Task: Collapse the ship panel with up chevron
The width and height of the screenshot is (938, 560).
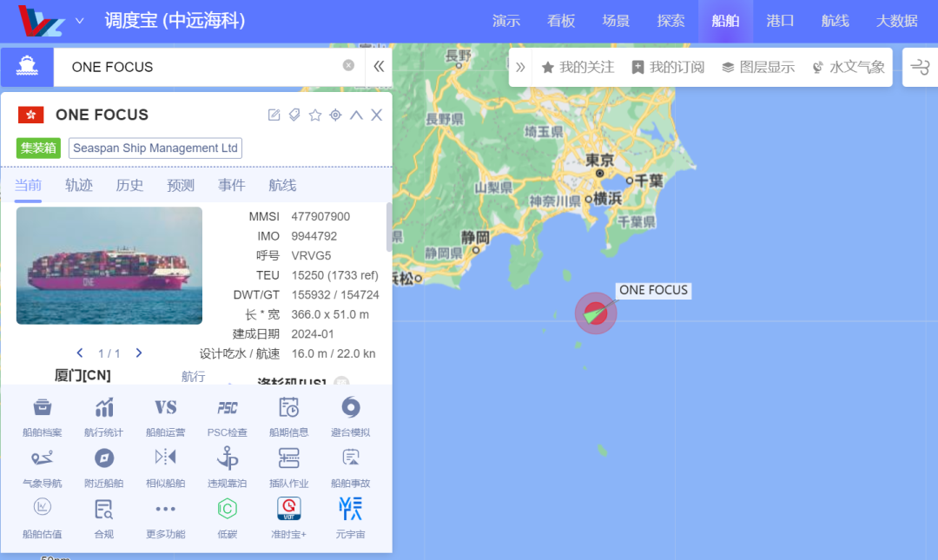Action: [356, 115]
